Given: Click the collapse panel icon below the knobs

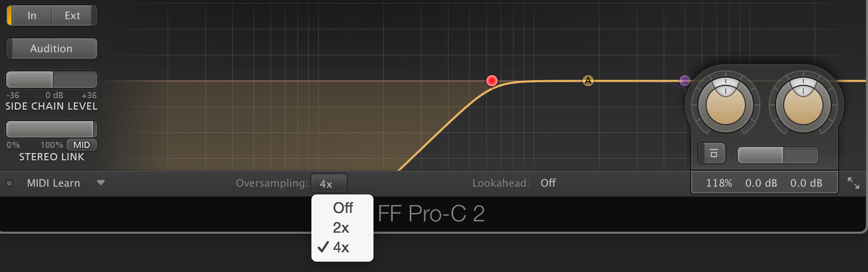Looking at the screenshot, I should tap(713, 154).
